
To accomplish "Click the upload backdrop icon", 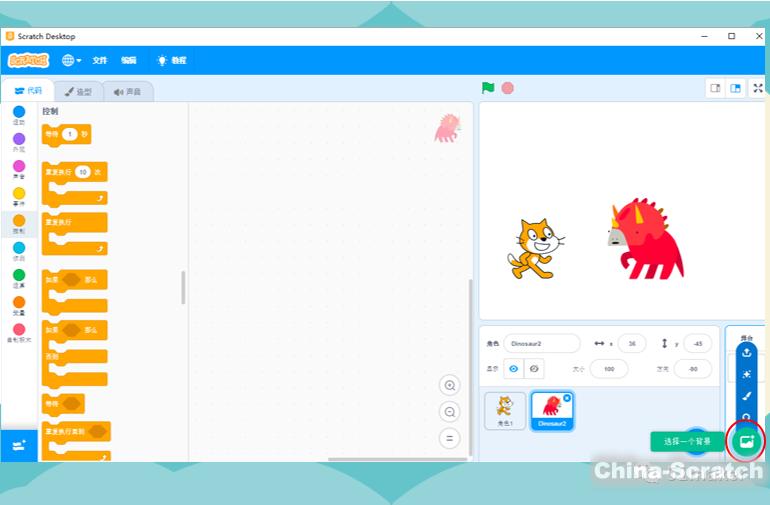I will pos(746,352).
